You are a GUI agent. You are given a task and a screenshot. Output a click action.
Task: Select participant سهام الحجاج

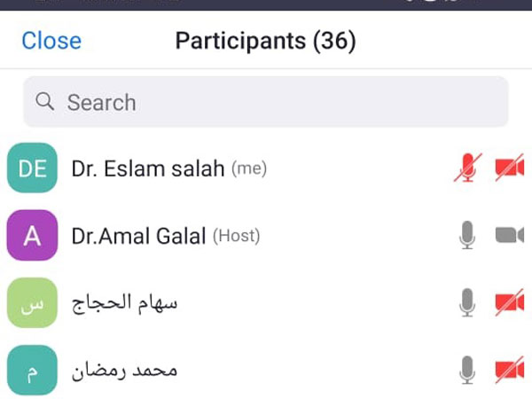[x=266, y=302]
